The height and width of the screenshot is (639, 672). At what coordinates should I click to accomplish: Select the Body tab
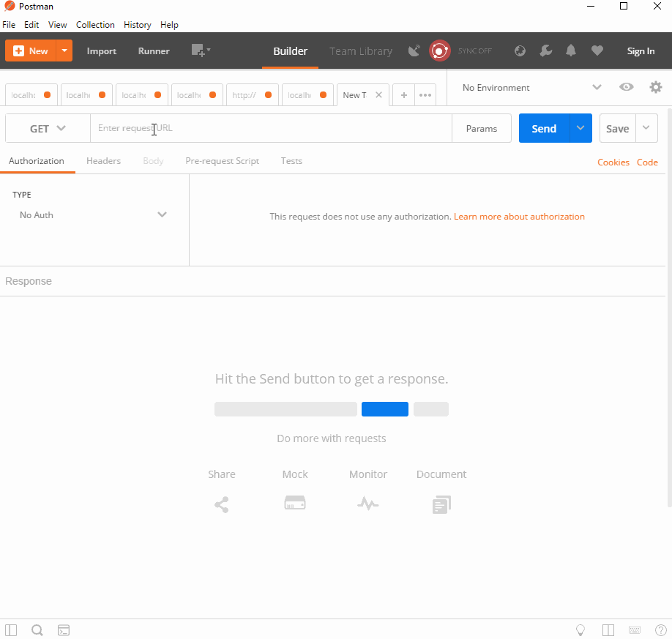pos(154,161)
